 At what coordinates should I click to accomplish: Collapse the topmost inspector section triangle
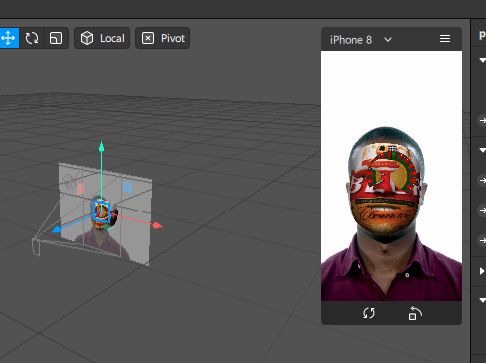coord(482,60)
